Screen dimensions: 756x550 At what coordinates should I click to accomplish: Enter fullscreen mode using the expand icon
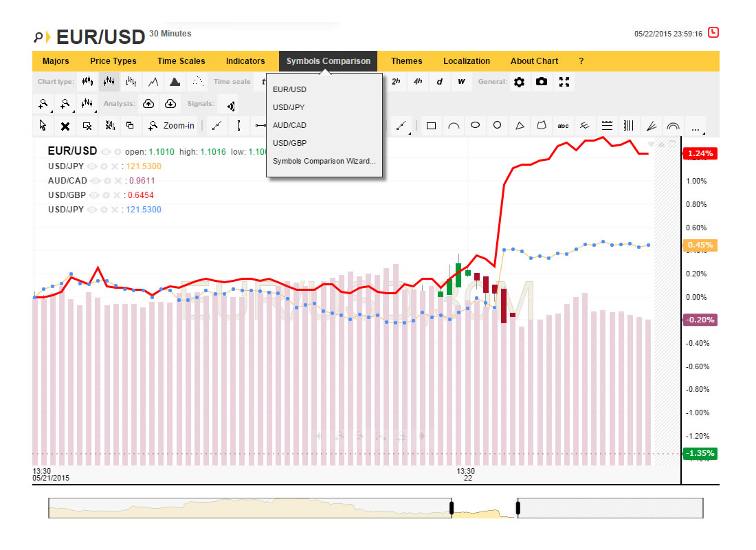click(564, 82)
